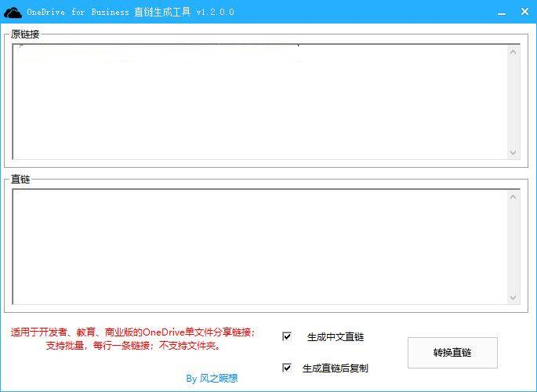Click the down arrow of 原链接 scrollbar
Image resolution: width=537 pixels, height=392 pixels.
coord(513,152)
